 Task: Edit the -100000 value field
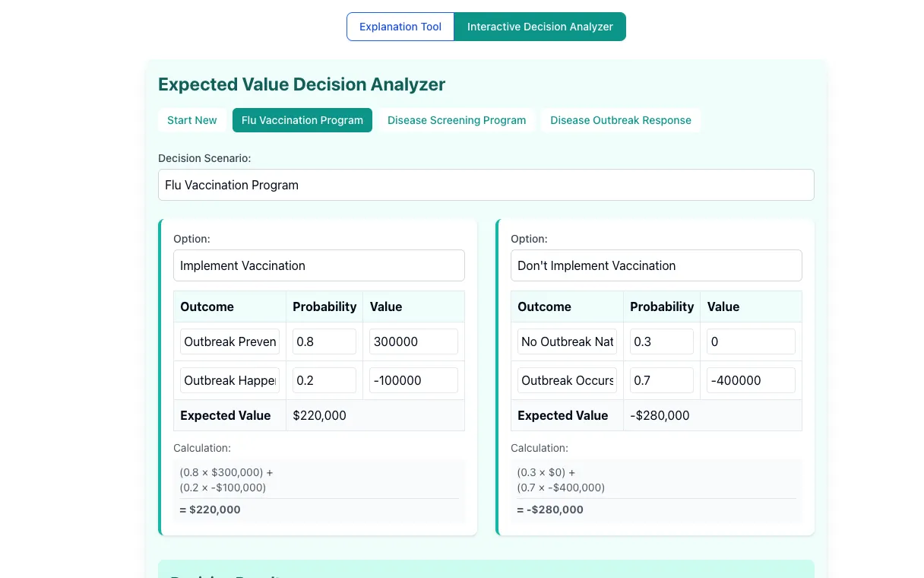[414, 380]
